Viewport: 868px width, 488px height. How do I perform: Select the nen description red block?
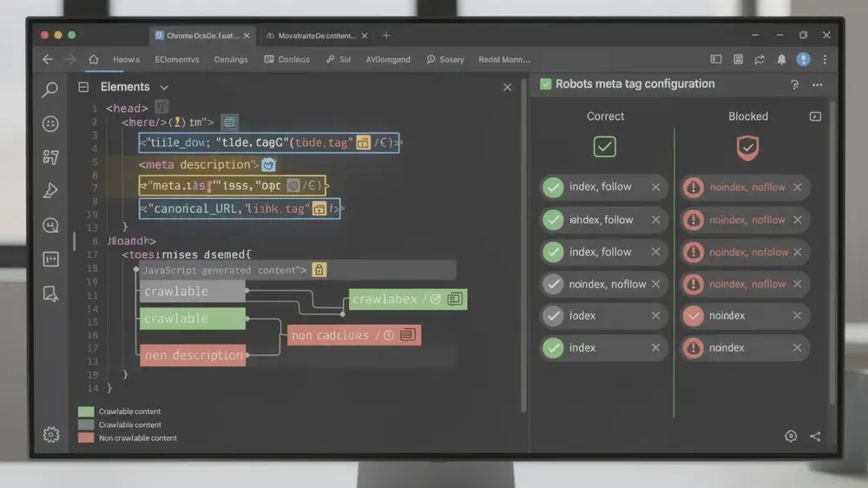(x=192, y=355)
